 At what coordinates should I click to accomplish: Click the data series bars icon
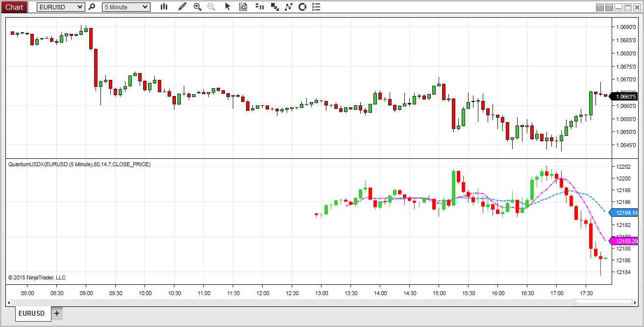click(x=260, y=7)
